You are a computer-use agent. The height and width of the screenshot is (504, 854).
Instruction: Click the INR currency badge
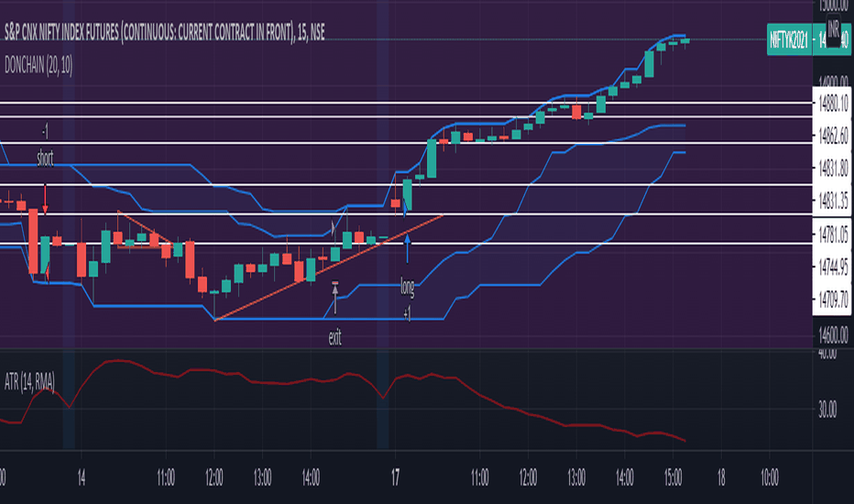coord(833,29)
